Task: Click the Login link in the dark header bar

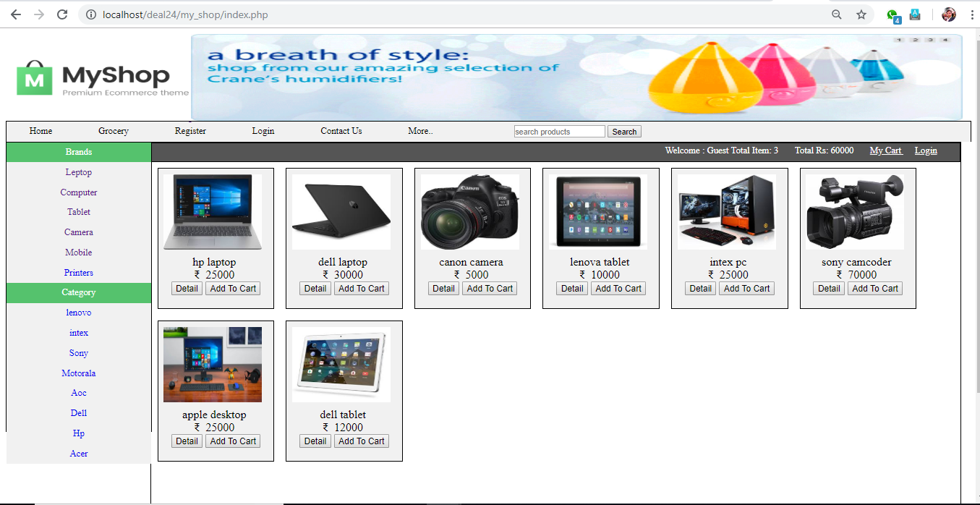Action: (926, 150)
